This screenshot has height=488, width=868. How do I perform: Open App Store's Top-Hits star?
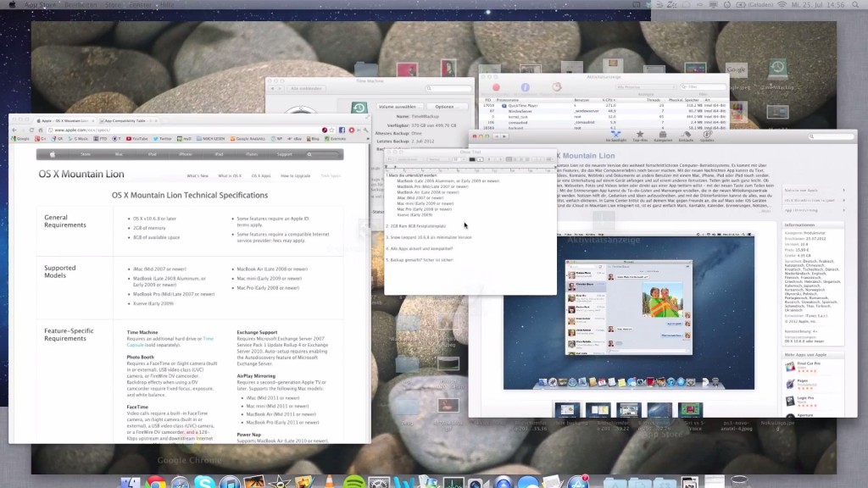click(640, 136)
